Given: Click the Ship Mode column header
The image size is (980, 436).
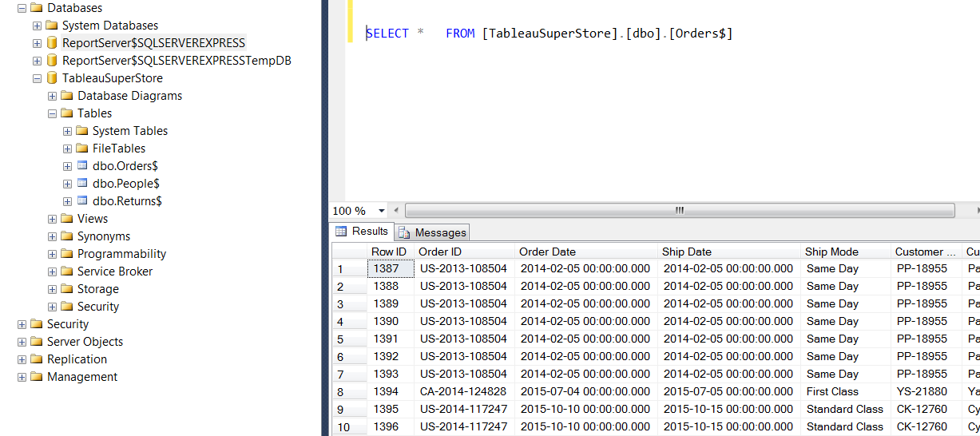Looking at the screenshot, I should pyautogui.click(x=846, y=252).
